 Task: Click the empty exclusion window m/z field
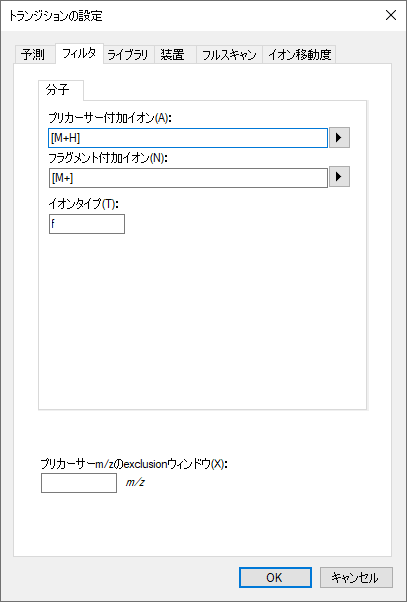coord(79,483)
